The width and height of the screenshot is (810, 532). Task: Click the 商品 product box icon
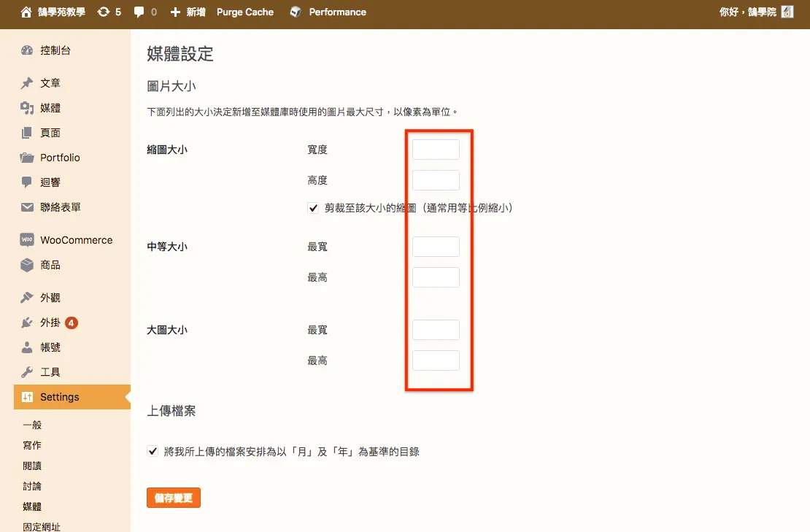coord(27,265)
